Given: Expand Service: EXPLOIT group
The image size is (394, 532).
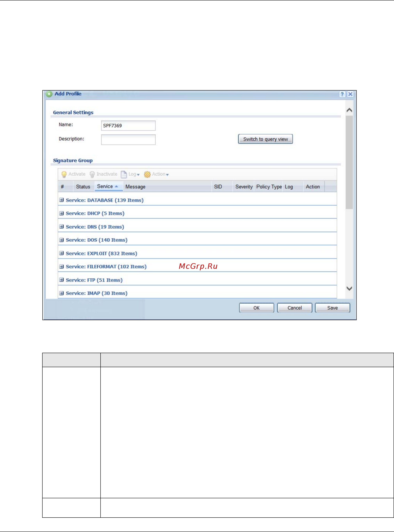Looking at the screenshot, I should pyautogui.click(x=62, y=253).
